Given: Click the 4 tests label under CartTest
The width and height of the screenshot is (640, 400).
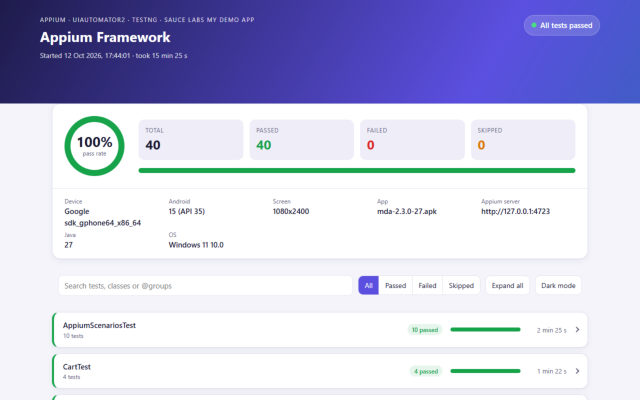Looking at the screenshot, I should (x=71, y=377).
